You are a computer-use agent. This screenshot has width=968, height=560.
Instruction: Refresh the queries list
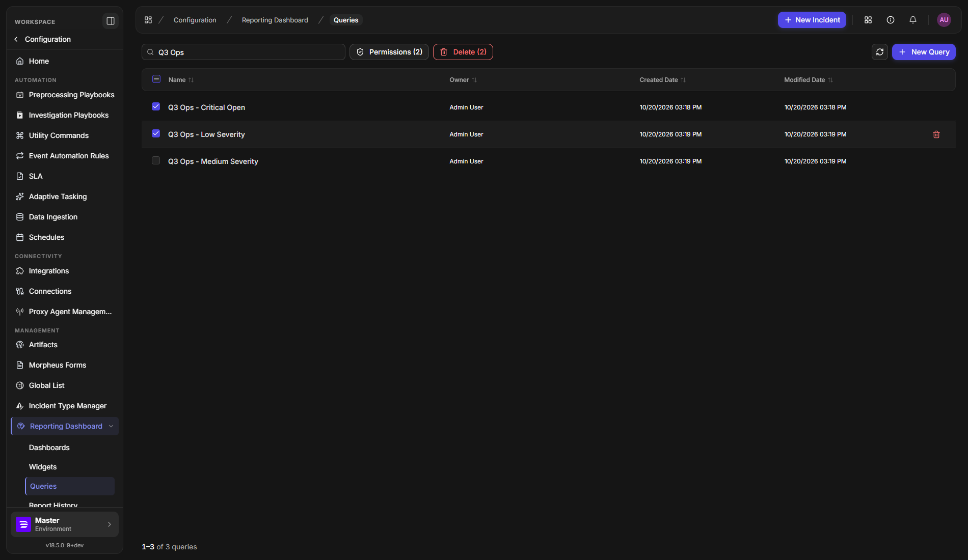[880, 52]
